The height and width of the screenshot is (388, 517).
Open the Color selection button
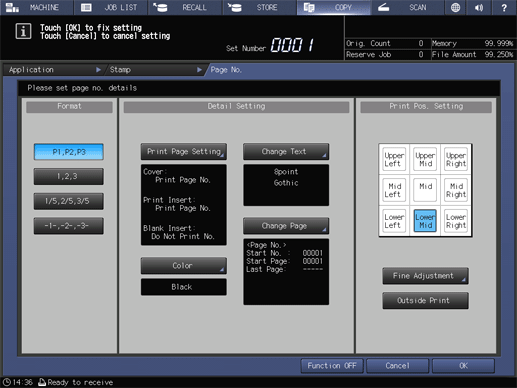click(184, 266)
